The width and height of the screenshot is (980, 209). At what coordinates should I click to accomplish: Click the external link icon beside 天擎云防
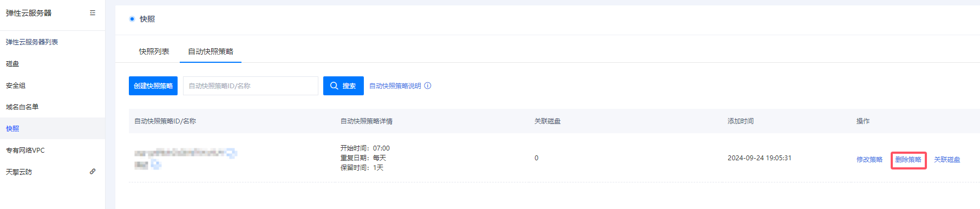(x=93, y=172)
